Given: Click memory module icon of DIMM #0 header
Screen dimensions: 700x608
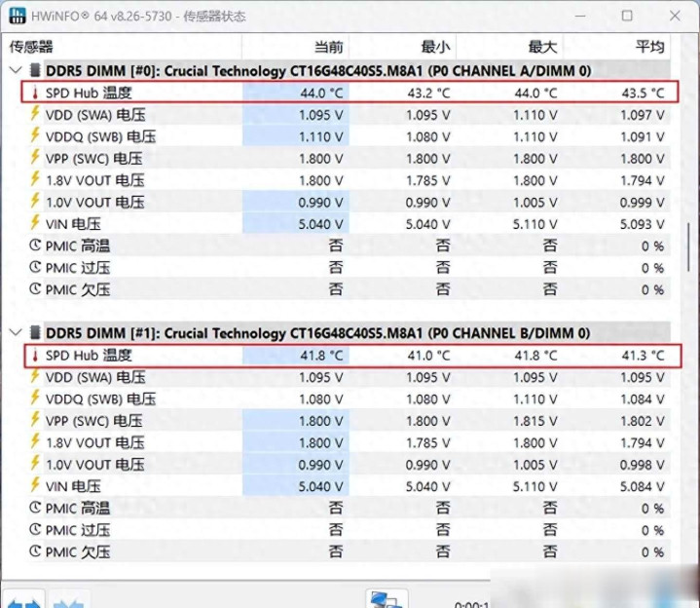Looking at the screenshot, I should coord(35,70).
